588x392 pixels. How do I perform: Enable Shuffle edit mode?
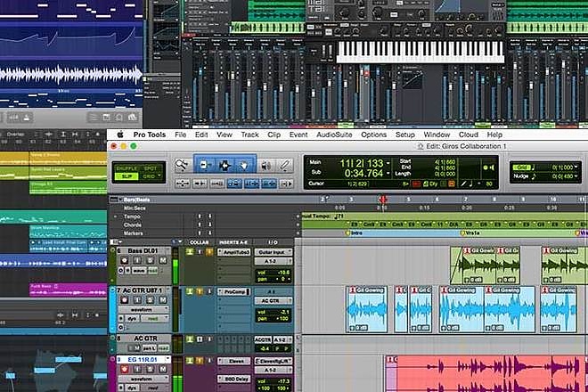(127, 168)
